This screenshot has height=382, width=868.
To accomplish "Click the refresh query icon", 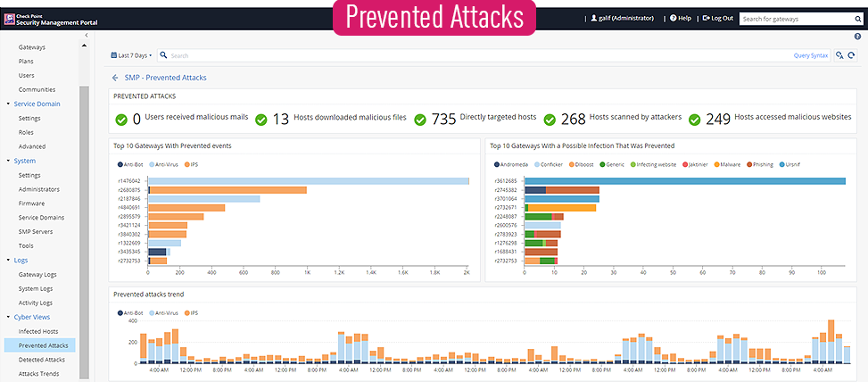I will tap(852, 55).
